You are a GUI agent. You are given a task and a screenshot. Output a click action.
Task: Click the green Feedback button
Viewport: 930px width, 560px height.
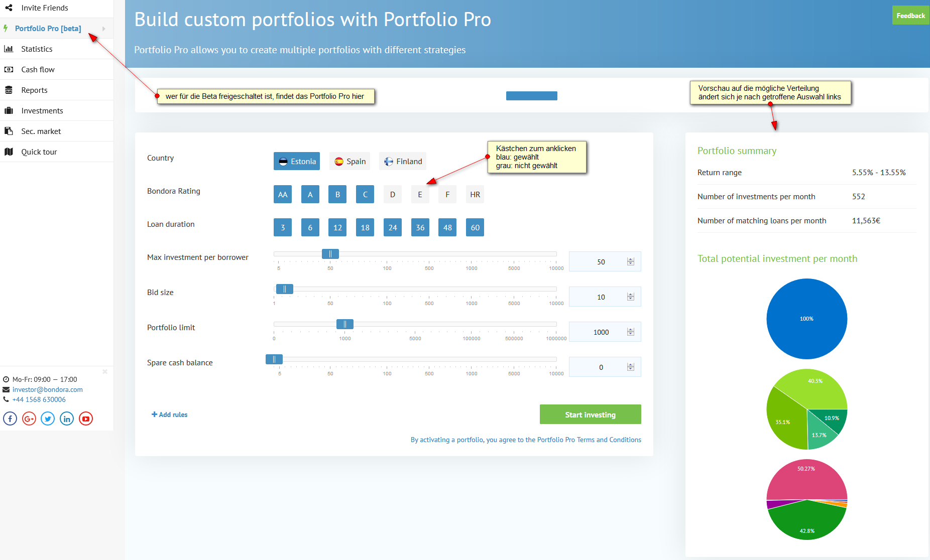pos(910,16)
